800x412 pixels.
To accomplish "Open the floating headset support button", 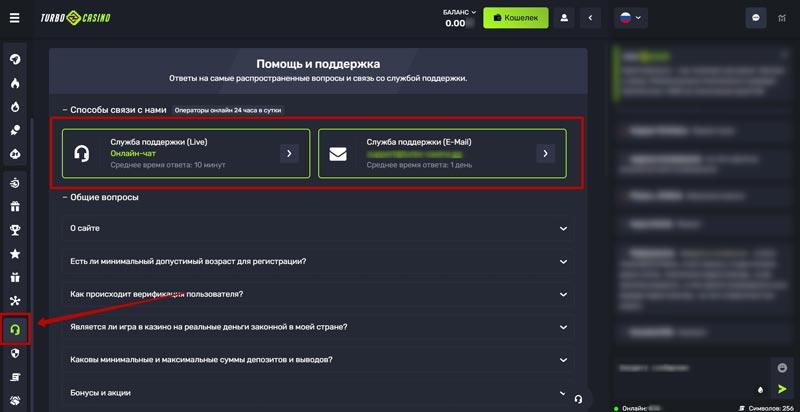I will pos(578,398).
